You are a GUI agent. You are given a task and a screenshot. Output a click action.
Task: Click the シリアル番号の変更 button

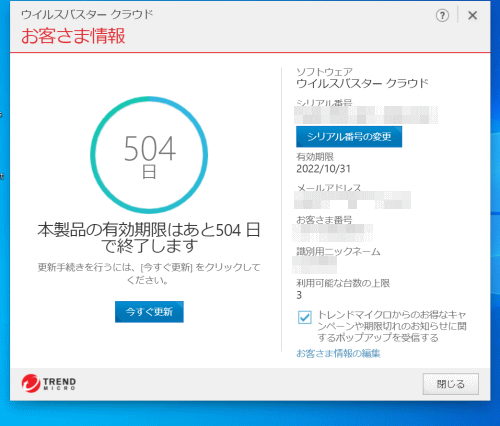click(x=349, y=137)
